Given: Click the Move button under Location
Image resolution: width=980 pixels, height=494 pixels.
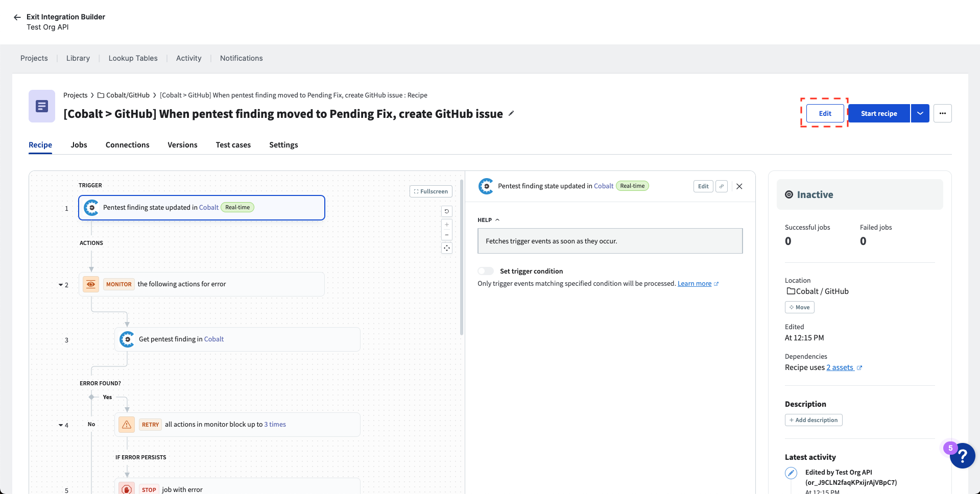Looking at the screenshot, I should click(799, 307).
